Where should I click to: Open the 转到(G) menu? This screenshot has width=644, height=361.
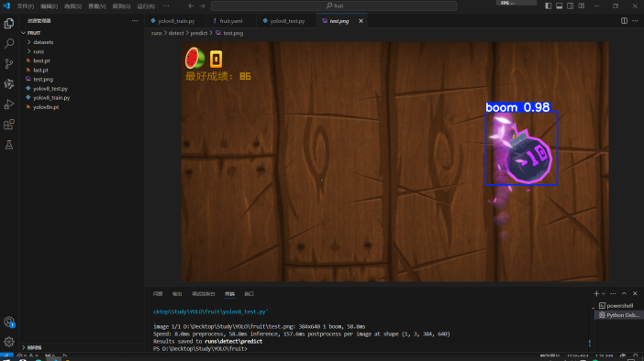coord(122,6)
